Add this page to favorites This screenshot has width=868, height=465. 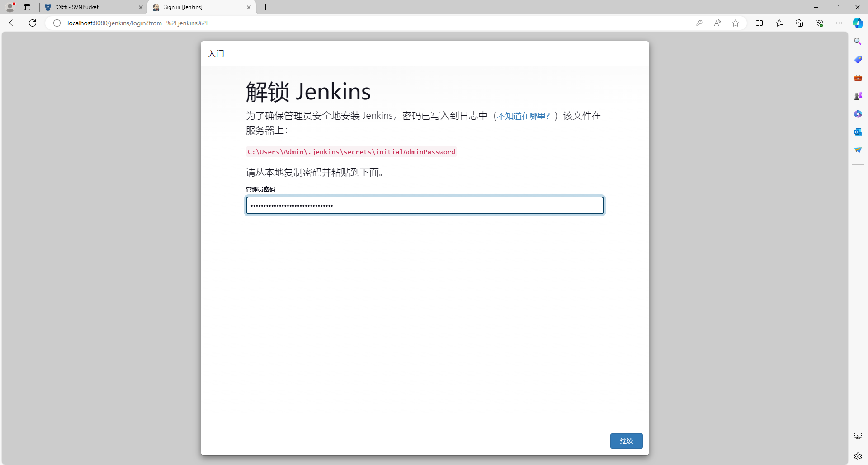pyautogui.click(x=736, y=23)
